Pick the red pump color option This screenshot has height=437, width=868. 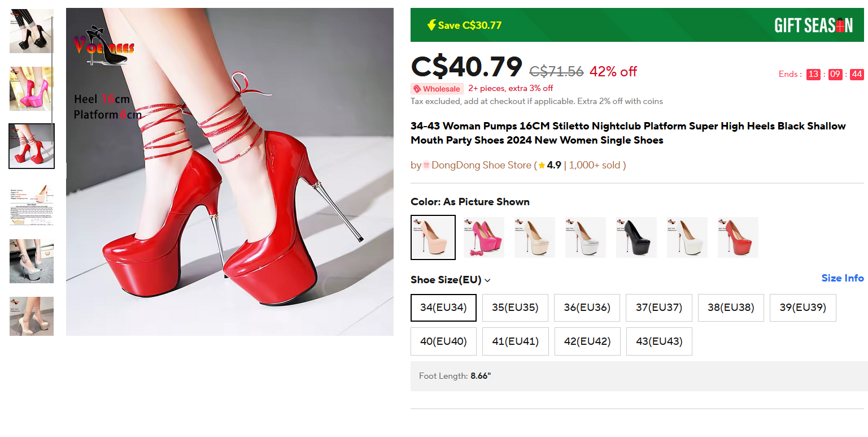(738, 237)
